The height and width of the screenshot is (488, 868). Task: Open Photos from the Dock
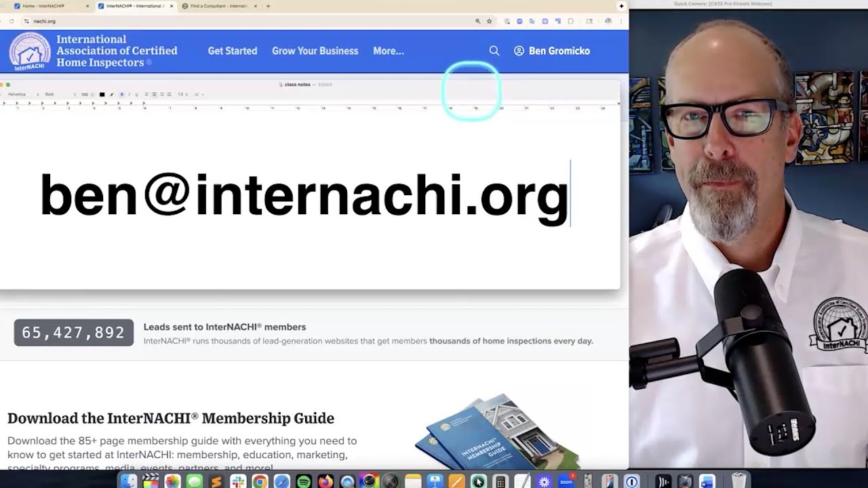[x=172, y=481]
